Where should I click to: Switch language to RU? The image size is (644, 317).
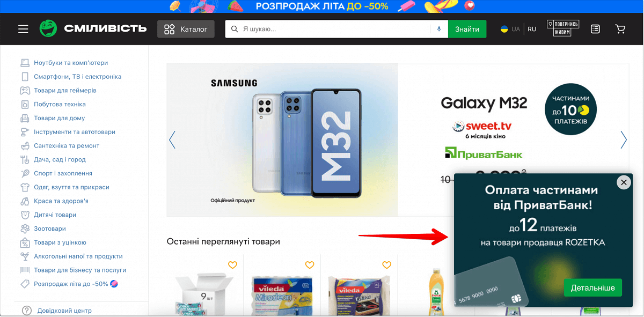tap(532, 29)
